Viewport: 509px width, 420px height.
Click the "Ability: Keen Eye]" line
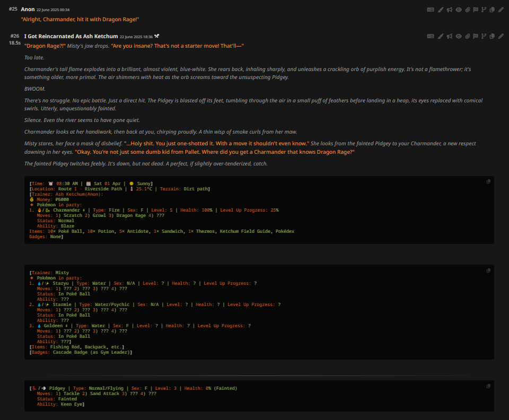click(x=60, y=405)
